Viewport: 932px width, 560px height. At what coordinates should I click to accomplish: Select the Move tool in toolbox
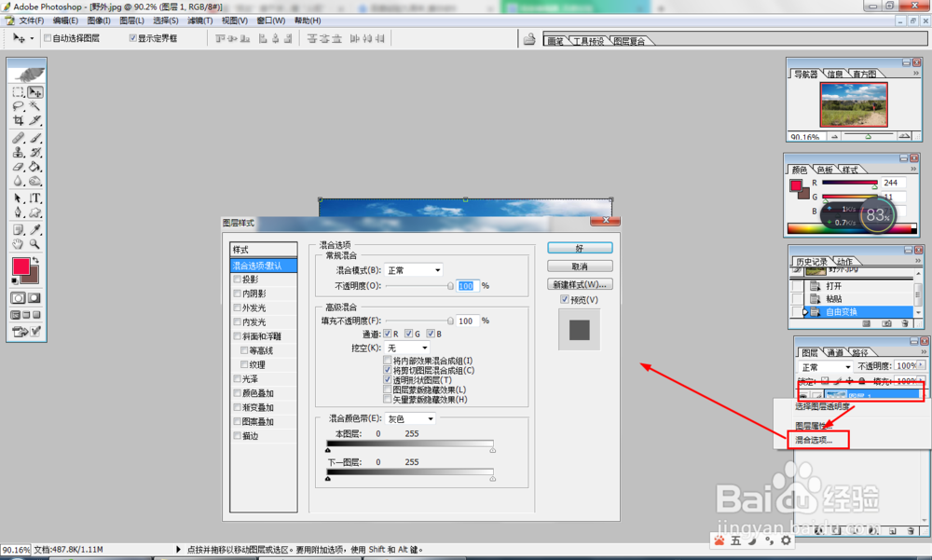(x=35, y=92)
